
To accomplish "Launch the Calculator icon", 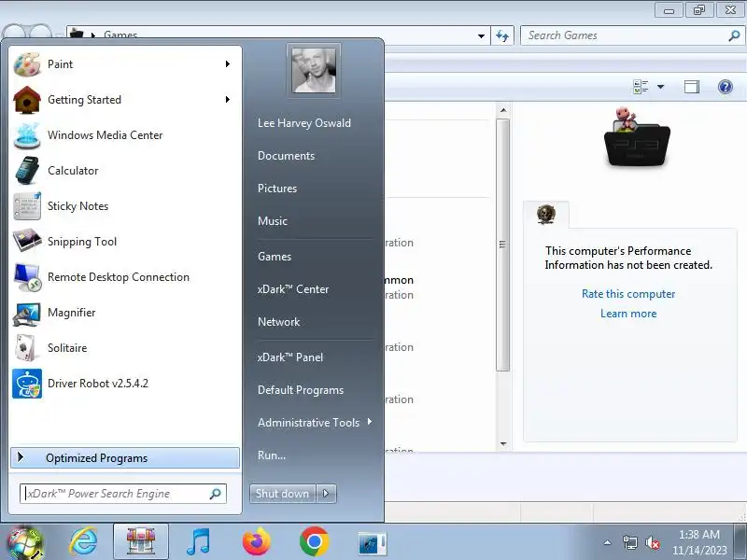I will coord(27,171).
